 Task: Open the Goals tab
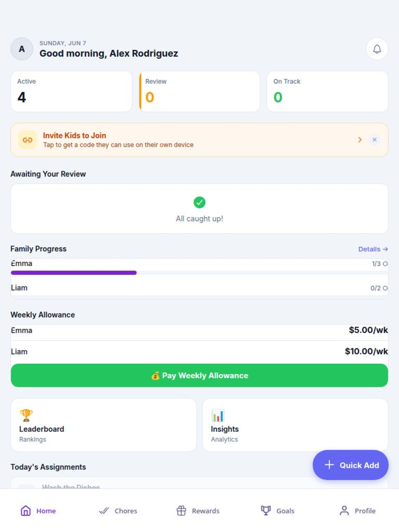(277, 511)
